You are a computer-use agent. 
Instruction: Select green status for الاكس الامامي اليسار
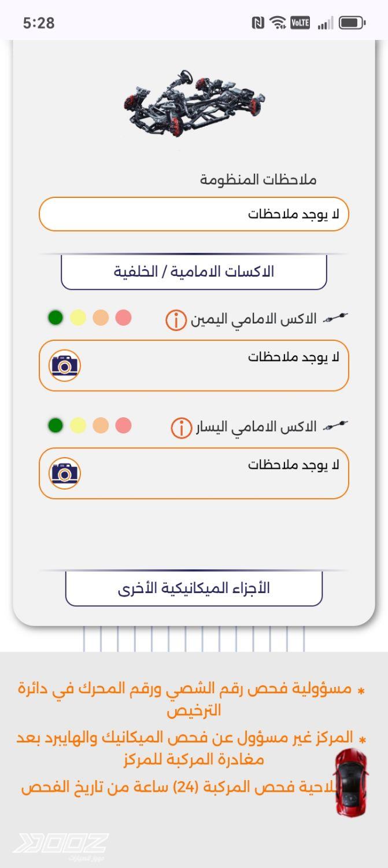click(x=56, y=426)
